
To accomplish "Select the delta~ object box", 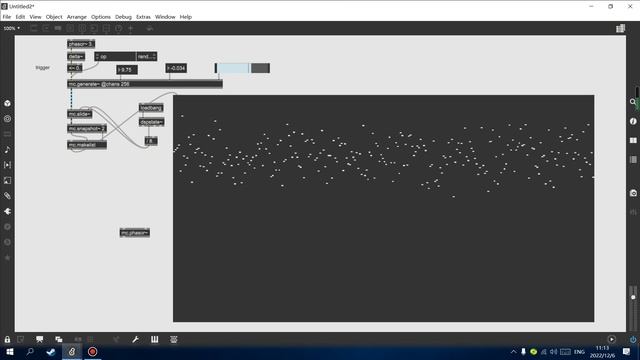I will point(76,56).
